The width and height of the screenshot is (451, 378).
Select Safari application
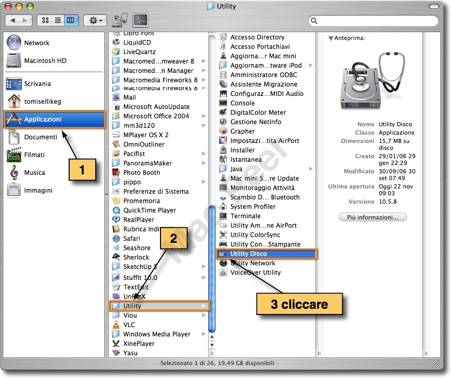(131, 238)
